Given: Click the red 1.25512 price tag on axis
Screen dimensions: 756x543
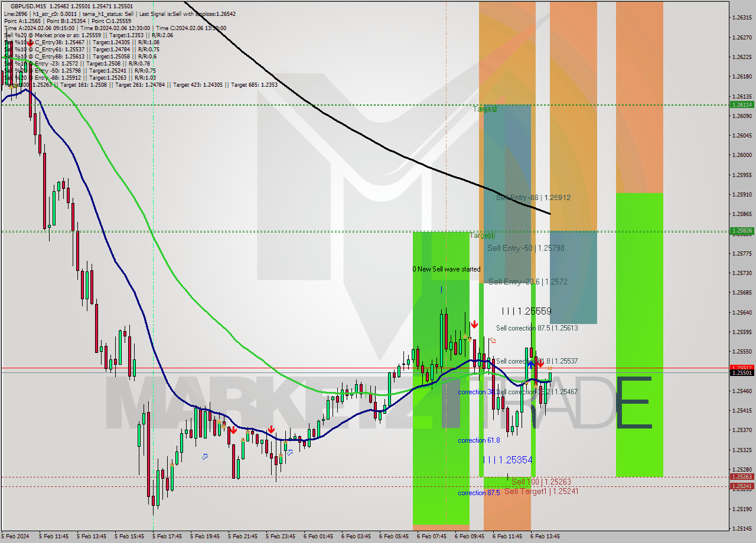Looking at the screenshot, I should pos(742,368).
